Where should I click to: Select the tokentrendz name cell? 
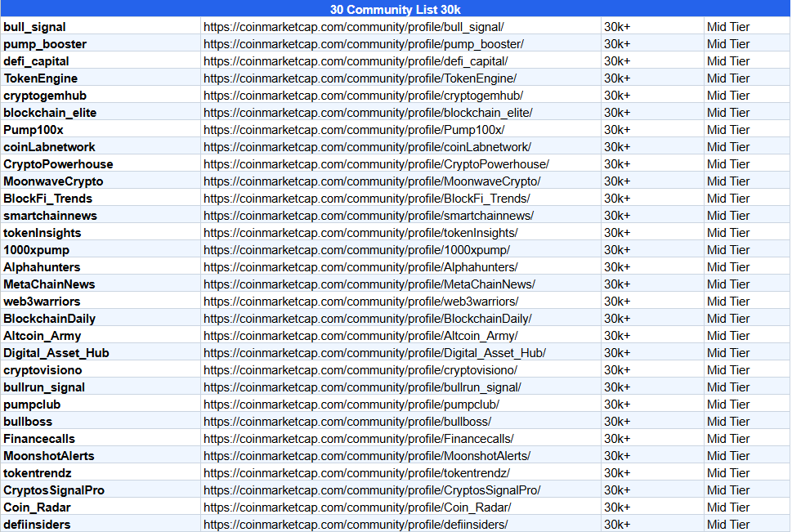(x=101, y=473)
